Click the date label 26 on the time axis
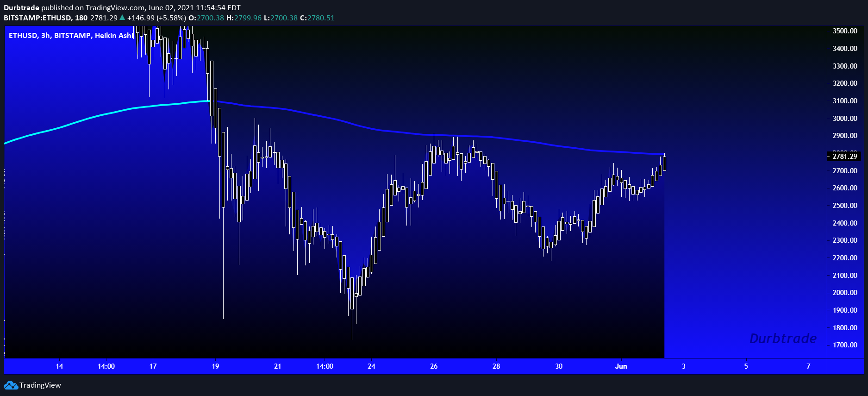Screen dimensions: 868x396 pos(434,366)
